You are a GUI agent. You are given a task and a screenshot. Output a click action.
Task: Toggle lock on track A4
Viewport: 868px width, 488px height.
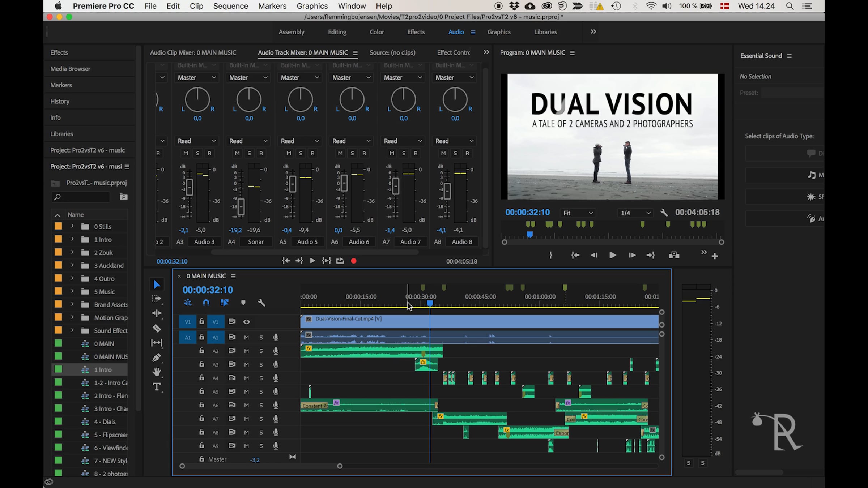pos(202,378)
